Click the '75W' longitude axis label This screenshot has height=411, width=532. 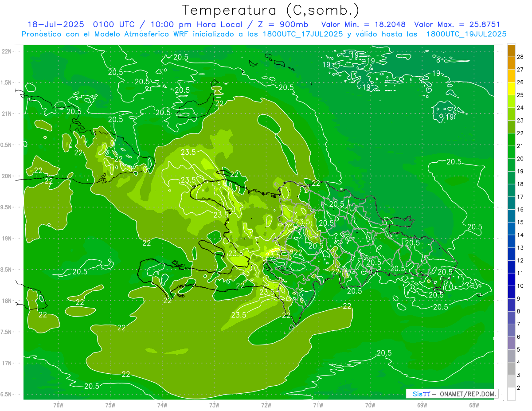click(x=110, y=405)
